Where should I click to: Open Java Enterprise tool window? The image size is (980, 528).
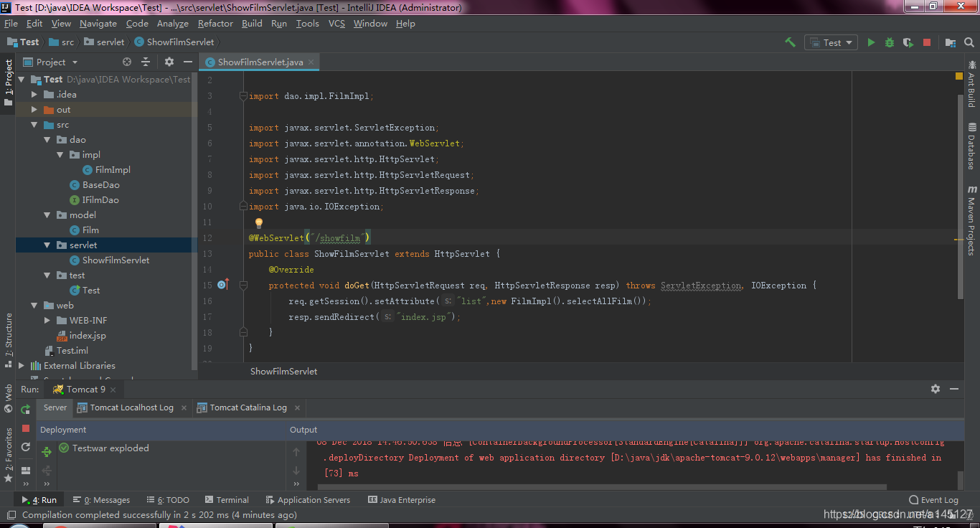click(401, 500)
